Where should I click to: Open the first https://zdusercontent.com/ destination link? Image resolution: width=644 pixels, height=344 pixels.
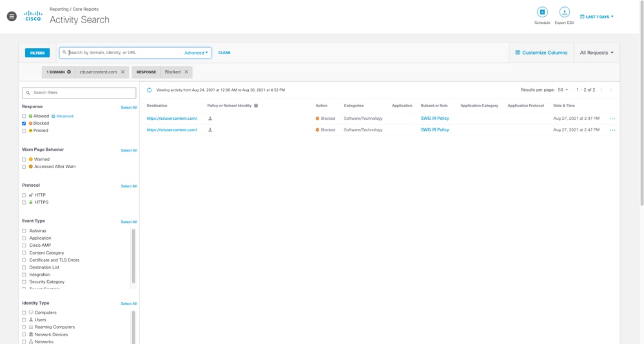pos(171,119)
